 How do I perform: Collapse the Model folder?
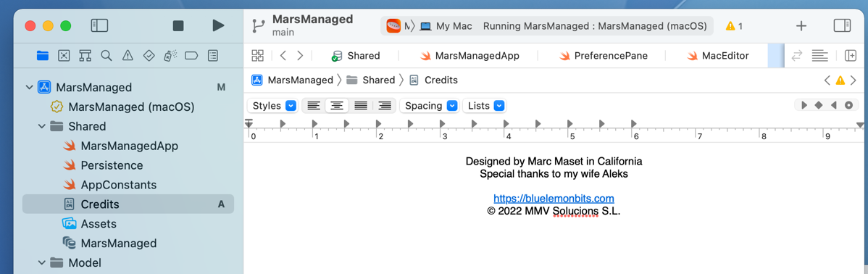[x=41, y=263]
